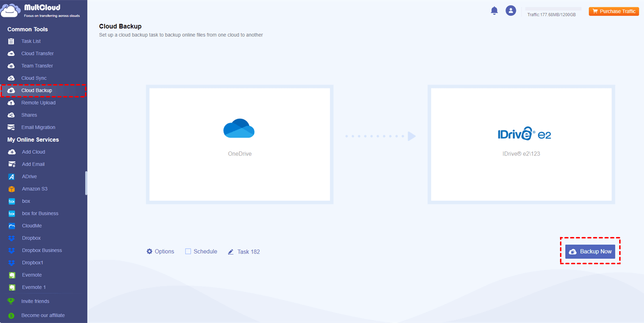The width and height of the screenshot is (644, 323).
Task: Click the Invite friends trophy icon
Action: 11,301
